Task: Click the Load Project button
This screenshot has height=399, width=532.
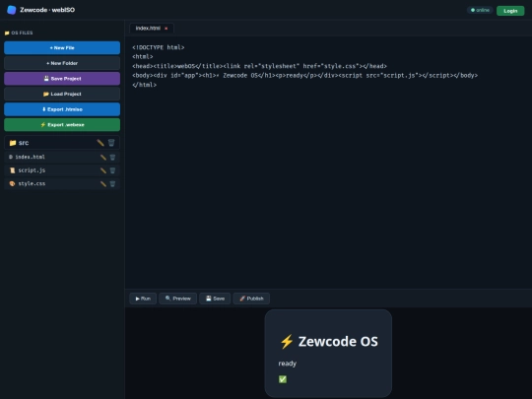Action: click(x=62, y=94)
